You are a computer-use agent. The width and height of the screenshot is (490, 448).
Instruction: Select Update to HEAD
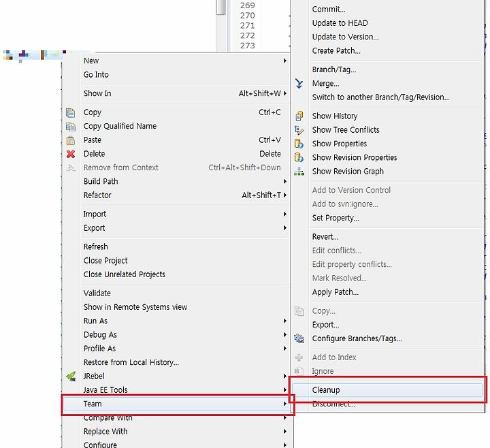click(x=340, y=23)
